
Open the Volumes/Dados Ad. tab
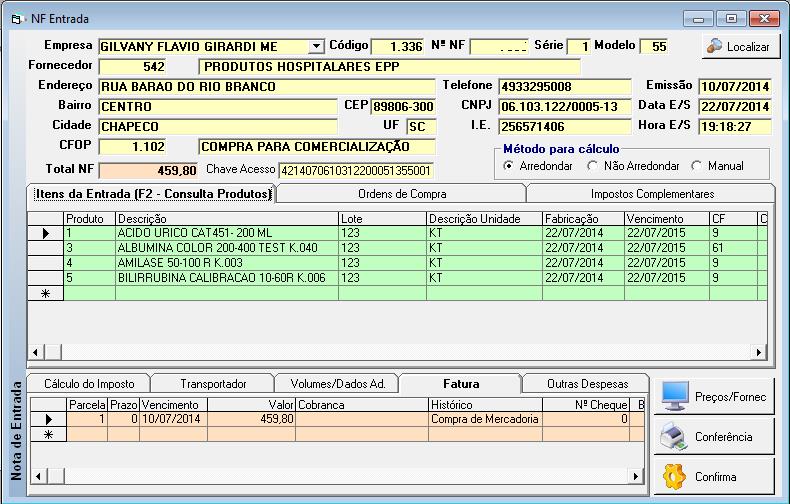(338, 384)
